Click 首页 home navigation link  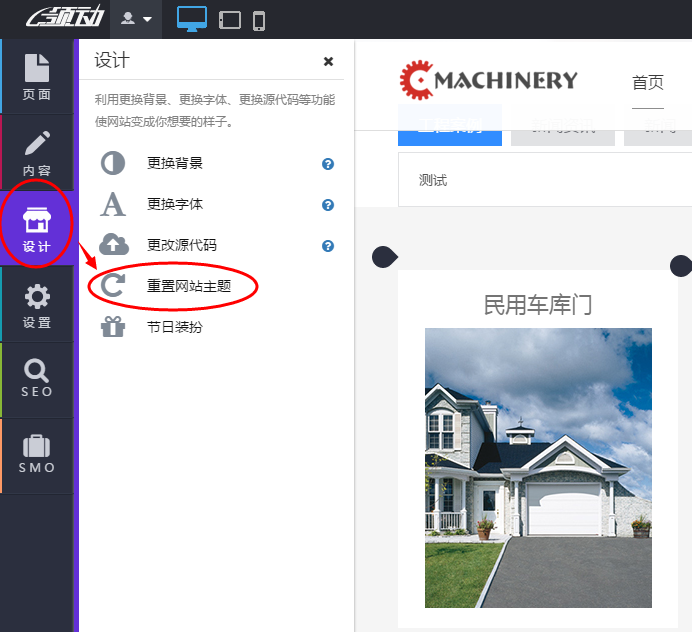(647, 83)
